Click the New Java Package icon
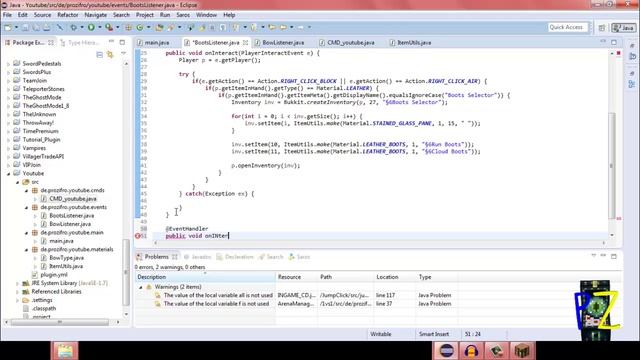Viewport: 640px width, 360px height. pyautogui.click(x=128, y=27)
